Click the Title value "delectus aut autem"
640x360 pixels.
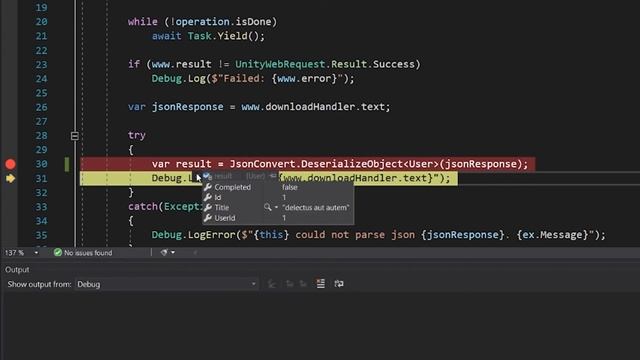[x=316, y=208]
